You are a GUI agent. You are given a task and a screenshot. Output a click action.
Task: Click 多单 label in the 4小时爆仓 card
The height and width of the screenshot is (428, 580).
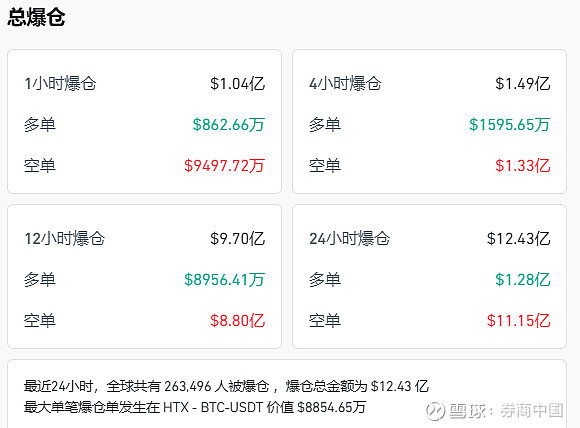click(325, 125)
